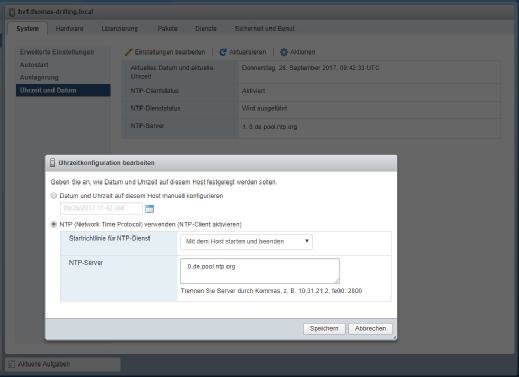Screen dimensions: 519x377
Task: Switch to the Lizenzierung tab
Action: tap(120, 28)
